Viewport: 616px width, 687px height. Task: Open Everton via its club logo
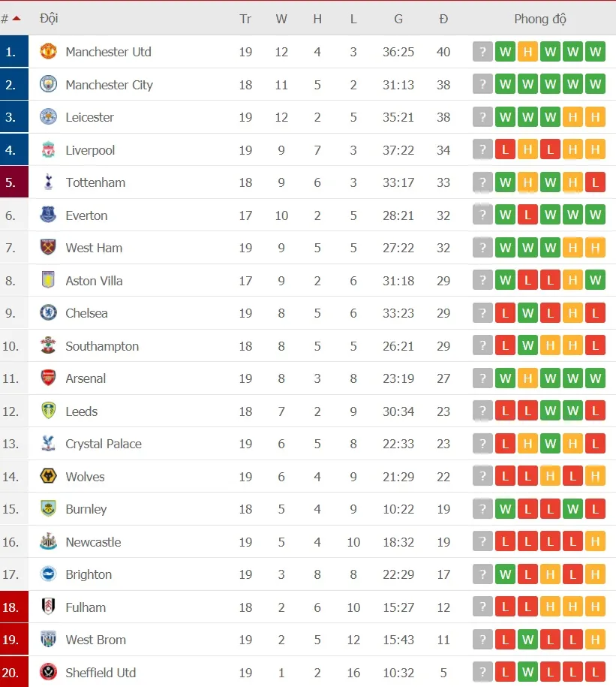pyautogui.click(x=47, y=215)
